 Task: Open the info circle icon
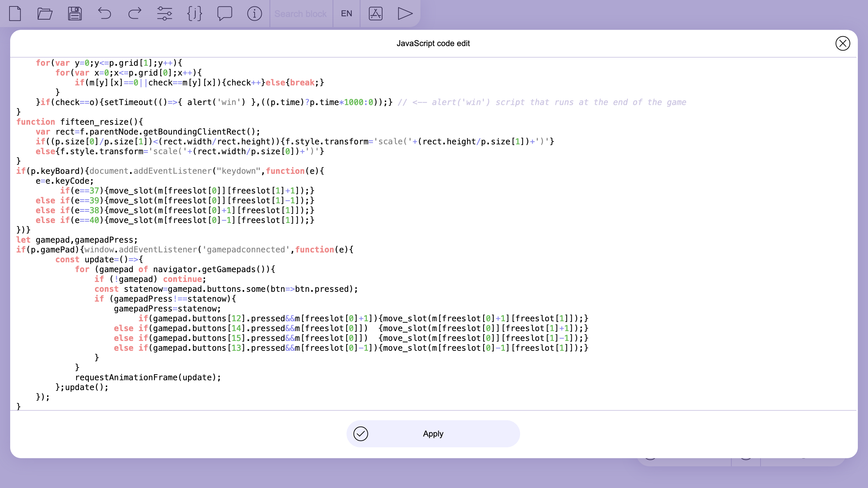tap(254, 14)
